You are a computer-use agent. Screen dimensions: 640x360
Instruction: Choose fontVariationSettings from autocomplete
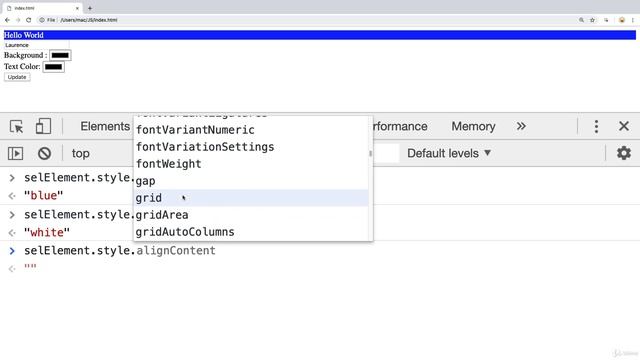[x=251, y=147]
